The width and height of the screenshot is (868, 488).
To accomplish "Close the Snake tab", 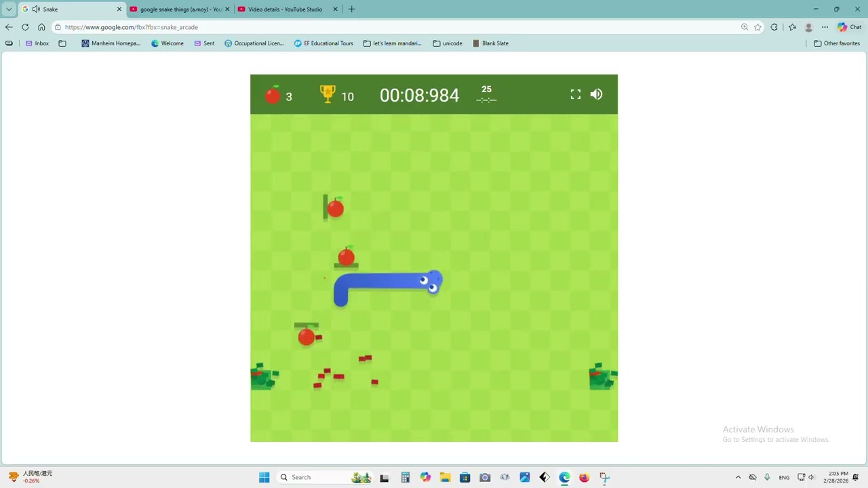I will 119,9.
